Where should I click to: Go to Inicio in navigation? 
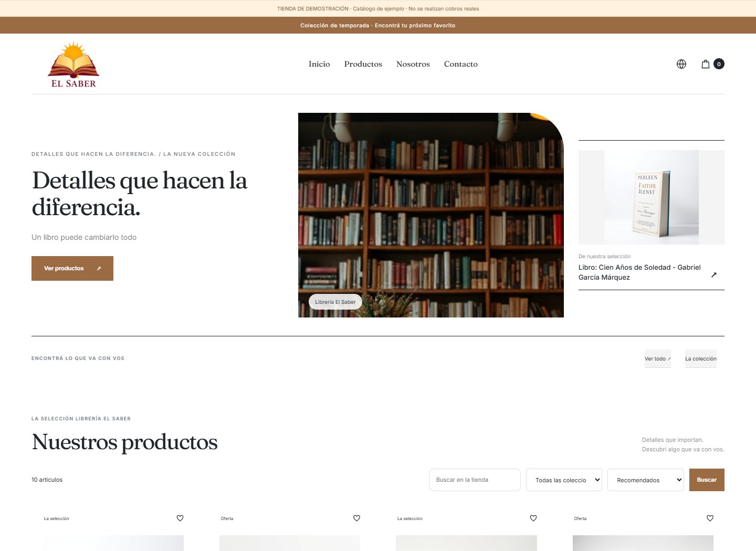(x=319, y=64)
